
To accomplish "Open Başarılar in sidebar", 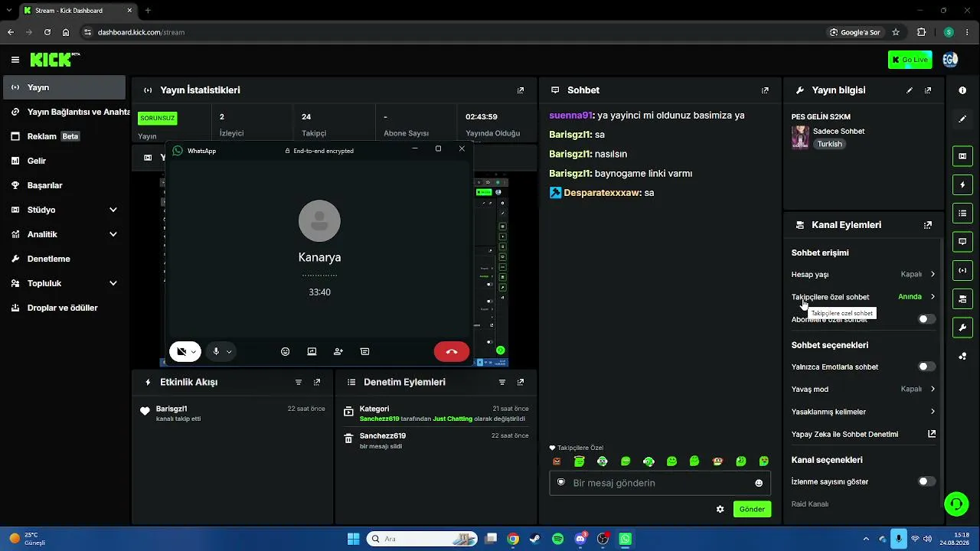I will click(x=64, y=185).
